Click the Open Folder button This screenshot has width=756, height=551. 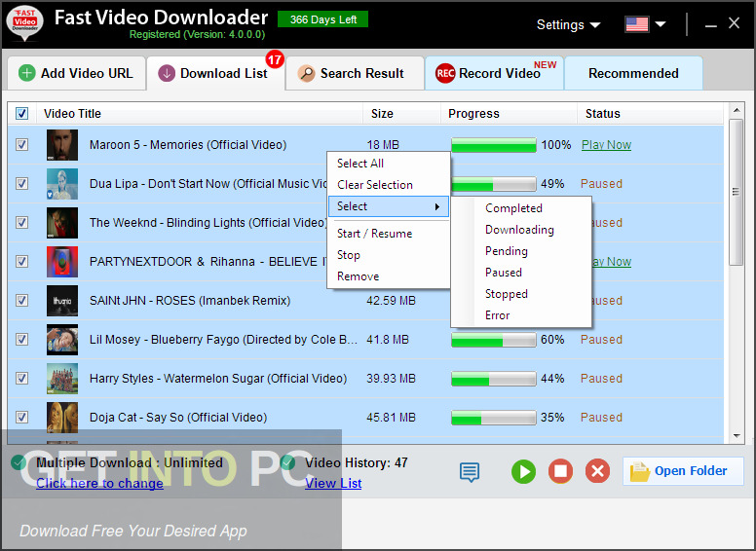(x=683, y=471)
